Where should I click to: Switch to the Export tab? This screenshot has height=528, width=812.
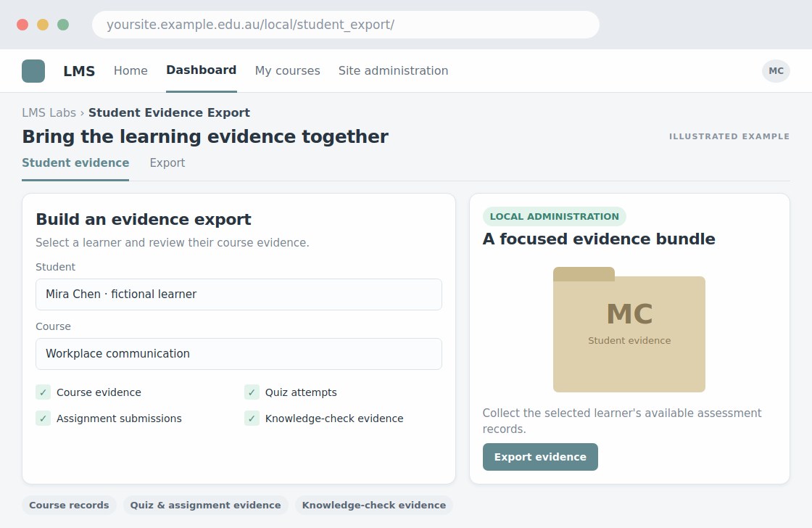coord(167,162)
